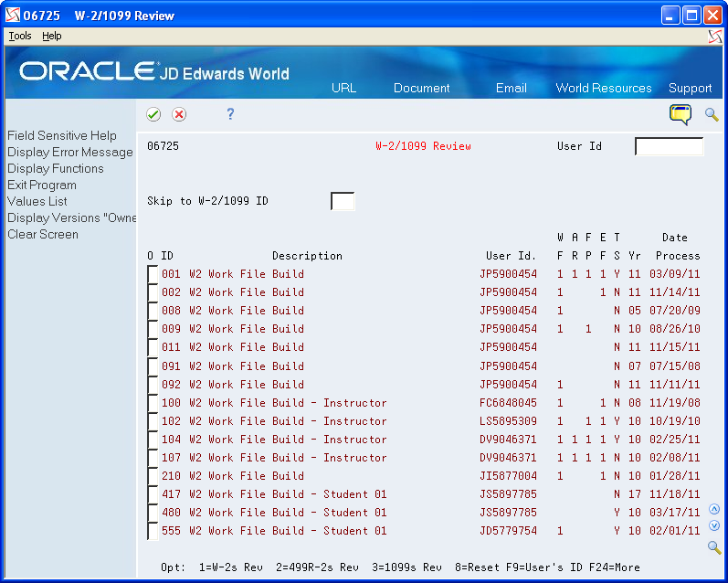Click the 3=1099s Rev option text
Image resolution: width=728 pixels, height=583 pixels.
pos(406,567)
